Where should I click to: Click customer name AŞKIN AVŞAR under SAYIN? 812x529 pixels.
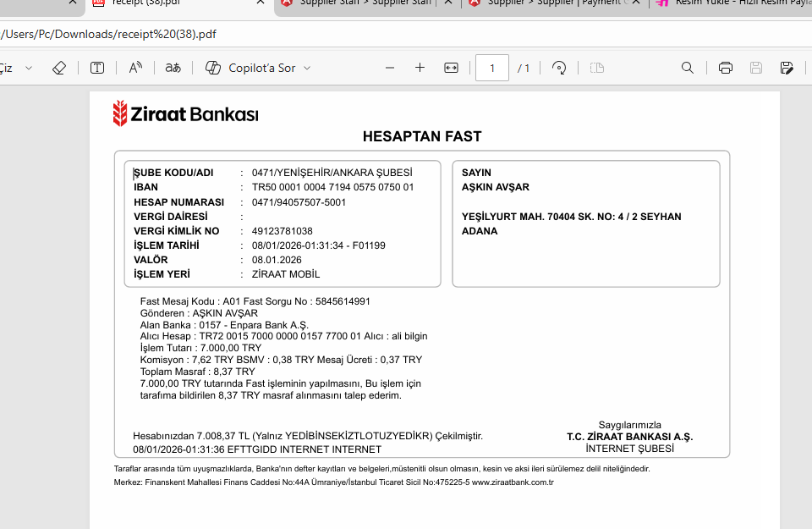click(x=496, y=187)
